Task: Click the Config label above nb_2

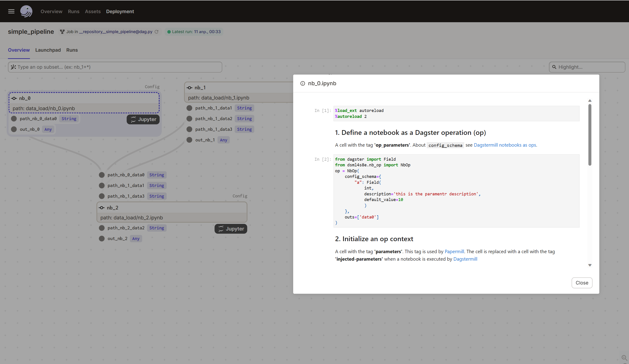Action: click(x=240, y=196)
